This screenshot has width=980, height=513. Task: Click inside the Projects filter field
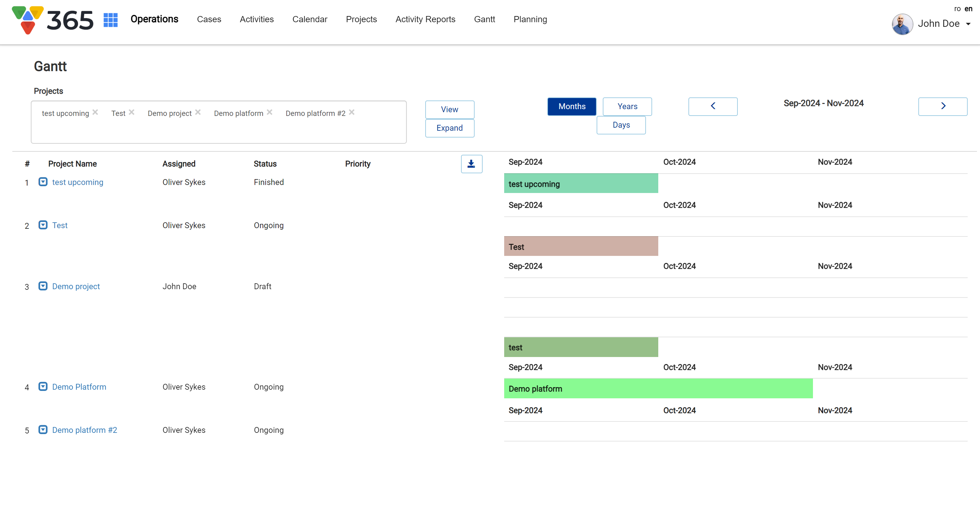[218, 131]
